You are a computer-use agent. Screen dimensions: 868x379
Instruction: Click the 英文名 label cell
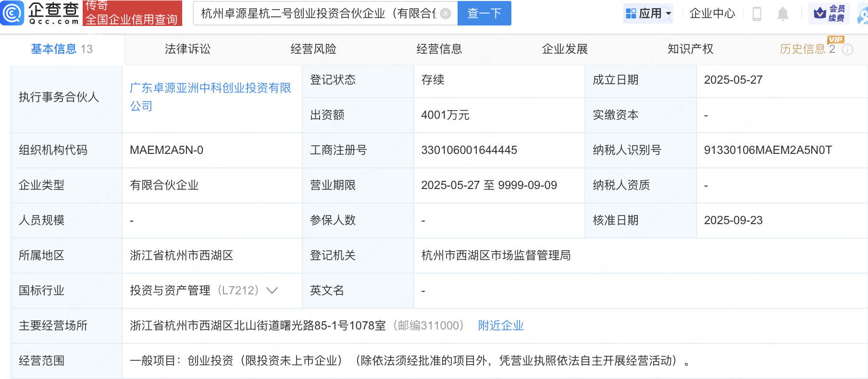(358, 291)
